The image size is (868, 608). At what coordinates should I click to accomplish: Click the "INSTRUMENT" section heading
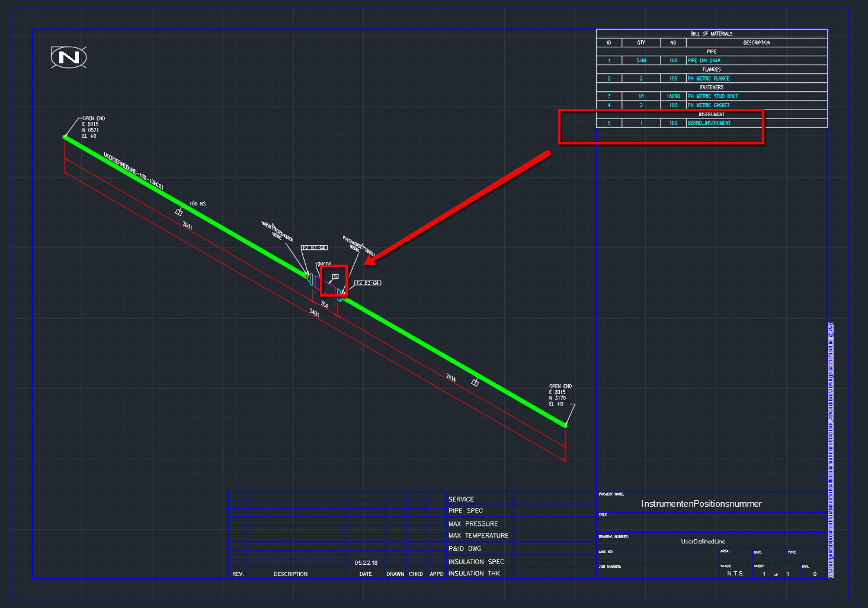click(x=712, y=114)
